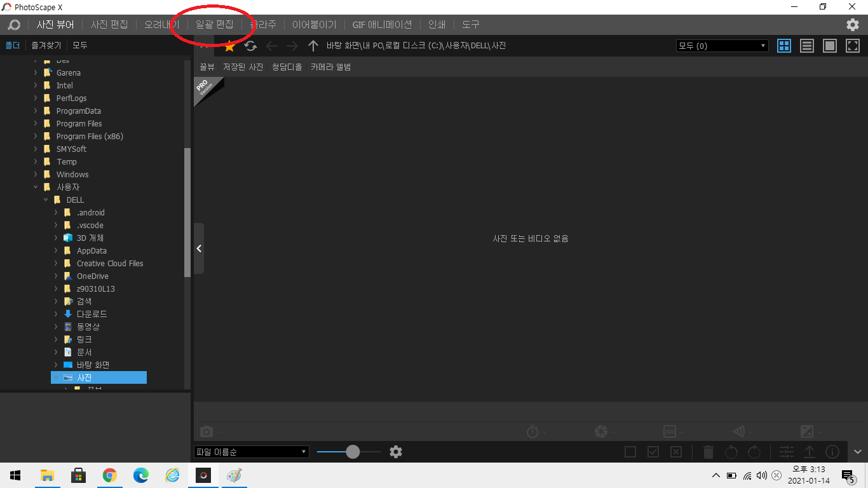
Task: Switch to the 사진 편집 tab
Action: pyautogui.click(x=109, y=25)
